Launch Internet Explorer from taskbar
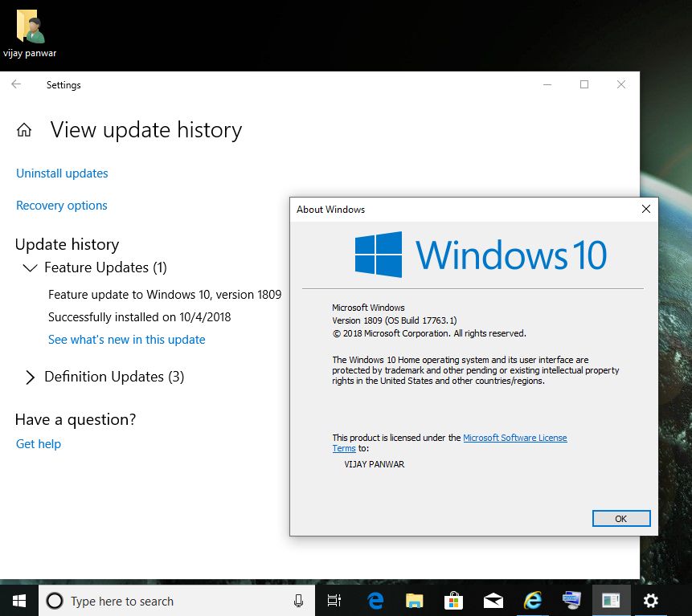The width and height of the screenshot is (692, 616). [x=533, y=601]
